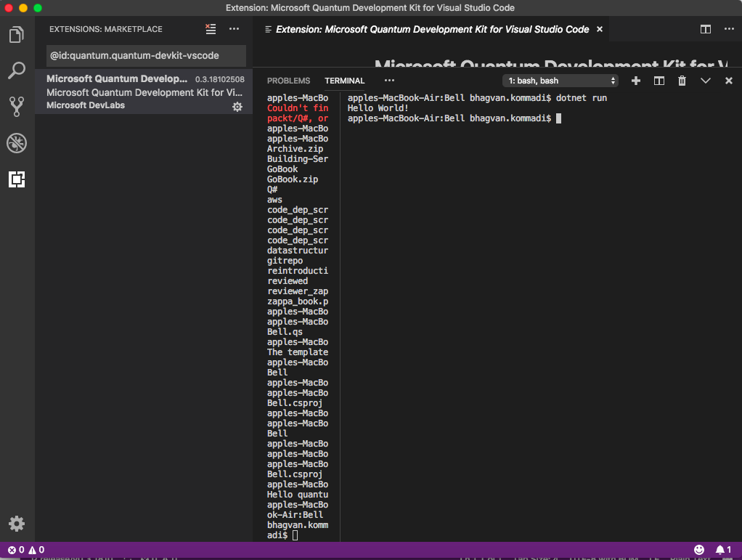
Task: Open the Manage gear at bottom left
Action: pyautogui.click(x=16, y=524)
